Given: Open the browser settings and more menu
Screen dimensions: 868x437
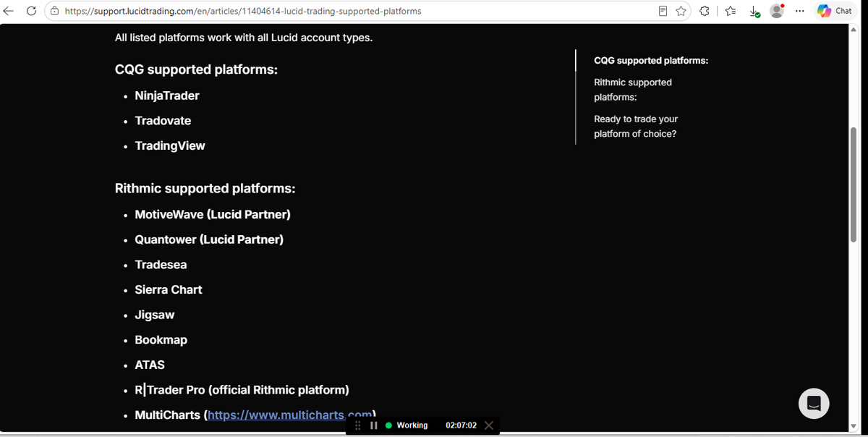Looking at the screenshot, I should click(801, 11).
